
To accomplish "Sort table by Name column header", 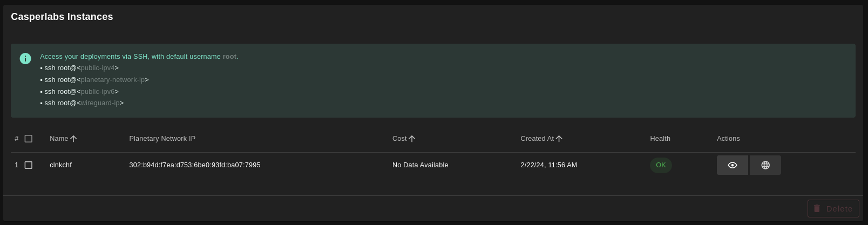I will coord(59,139).
